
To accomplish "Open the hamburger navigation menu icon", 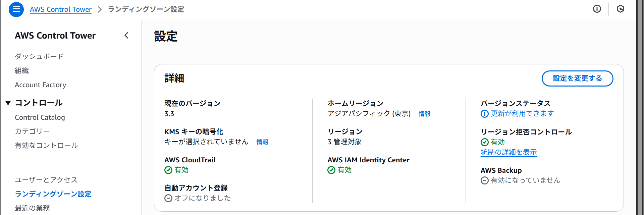I will tap(16, 9).
